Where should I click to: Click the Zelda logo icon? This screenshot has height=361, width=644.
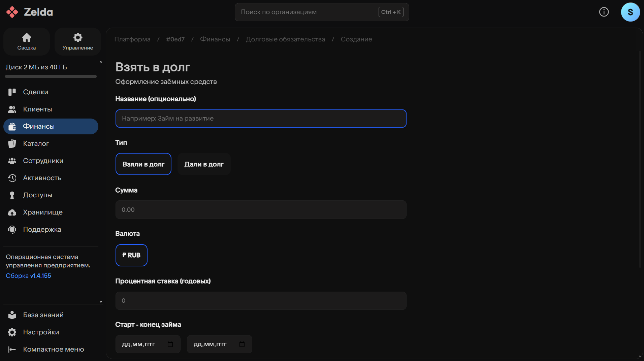point(12,12)
